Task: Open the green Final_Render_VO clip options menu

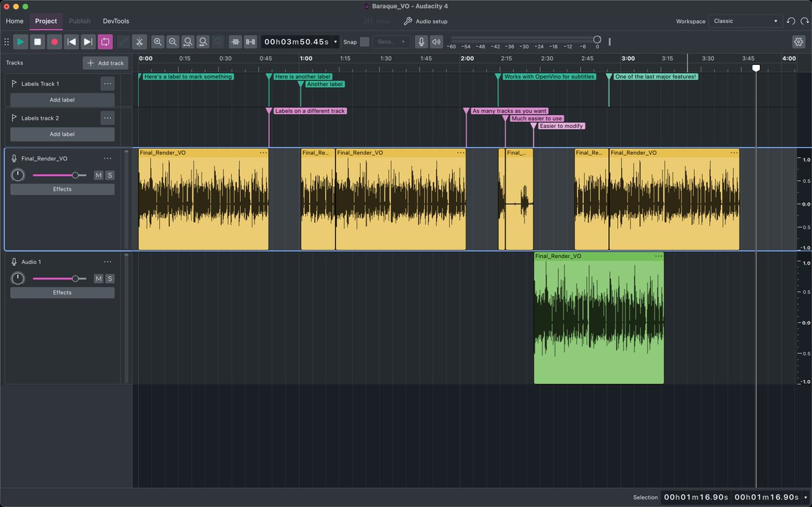Action: pos(658,257)
